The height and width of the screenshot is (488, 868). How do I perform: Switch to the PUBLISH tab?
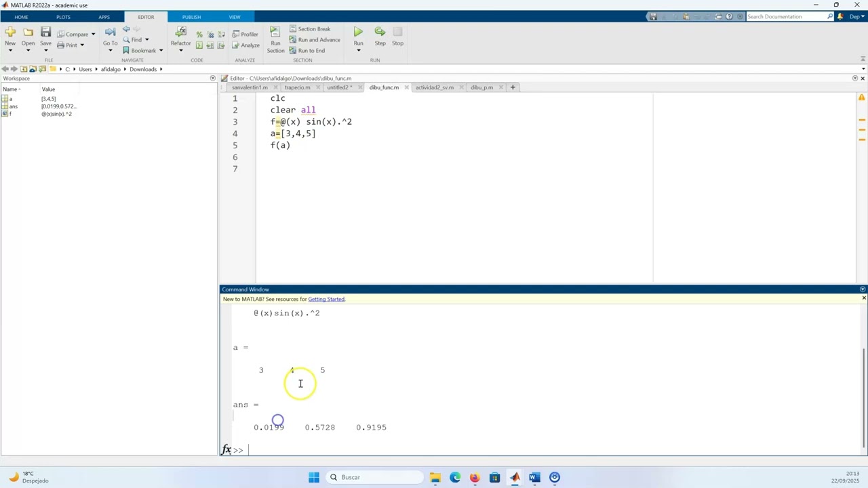click(x=191, y=17)
